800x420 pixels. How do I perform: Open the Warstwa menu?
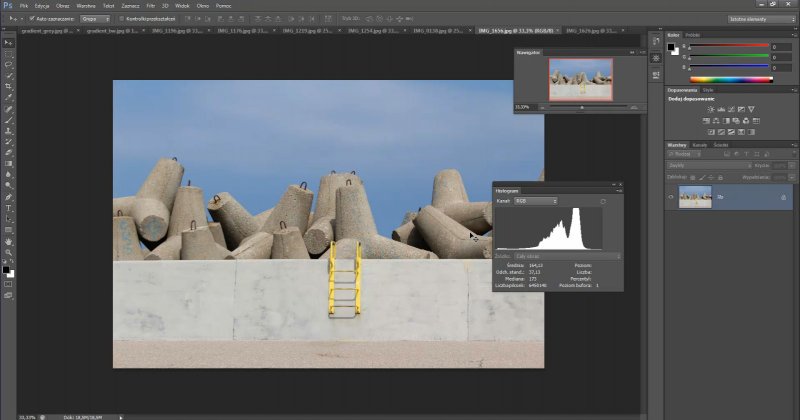coord(86,6)
